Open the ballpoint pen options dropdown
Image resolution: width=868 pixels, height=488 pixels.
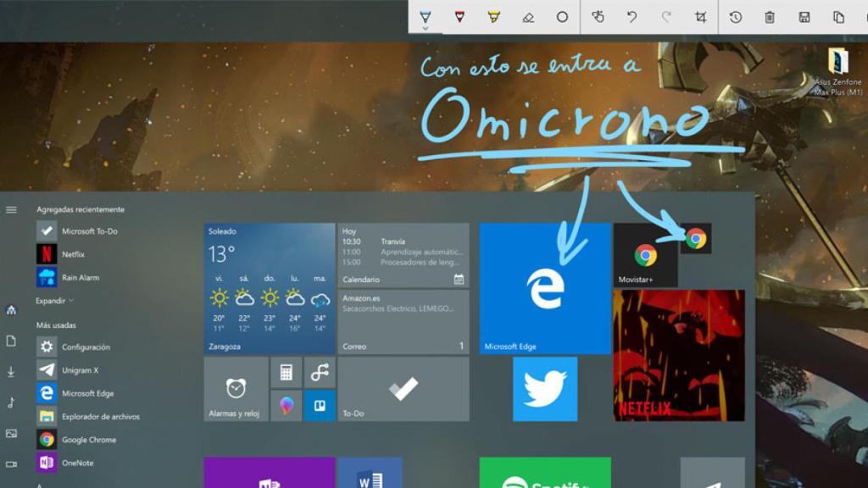point(426,27)
